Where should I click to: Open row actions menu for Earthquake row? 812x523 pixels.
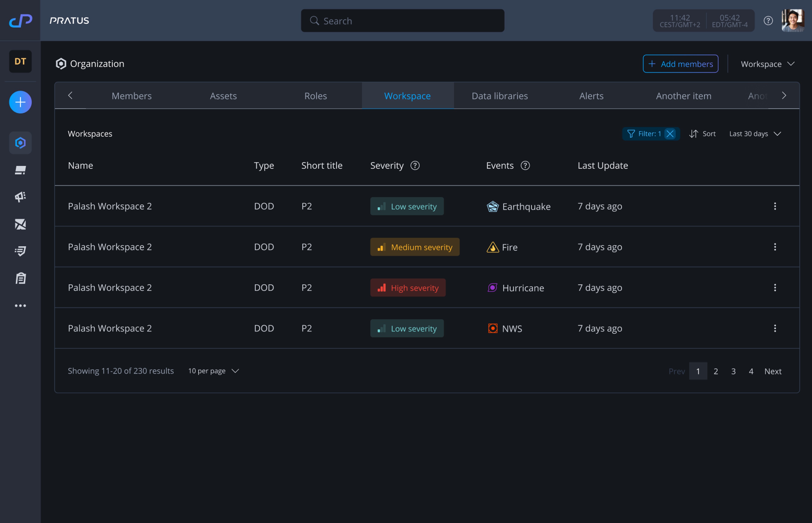click(x=775, y=206)
